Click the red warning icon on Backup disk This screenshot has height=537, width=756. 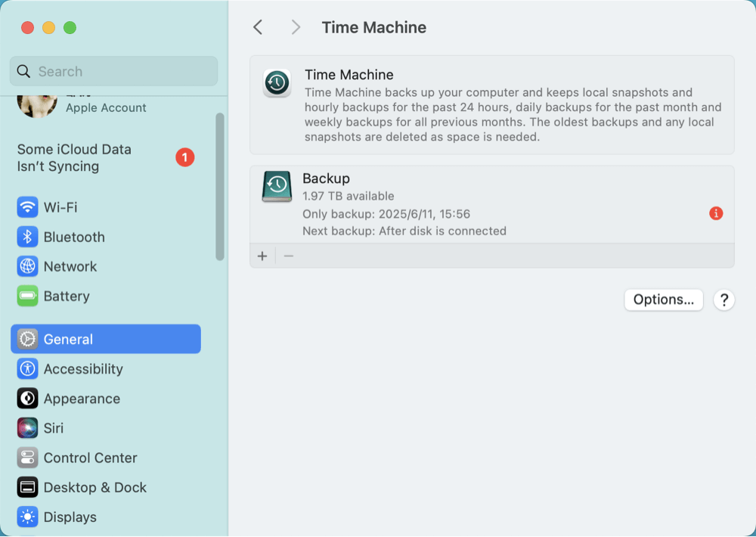pyautogui.click(x=716, y=213)
